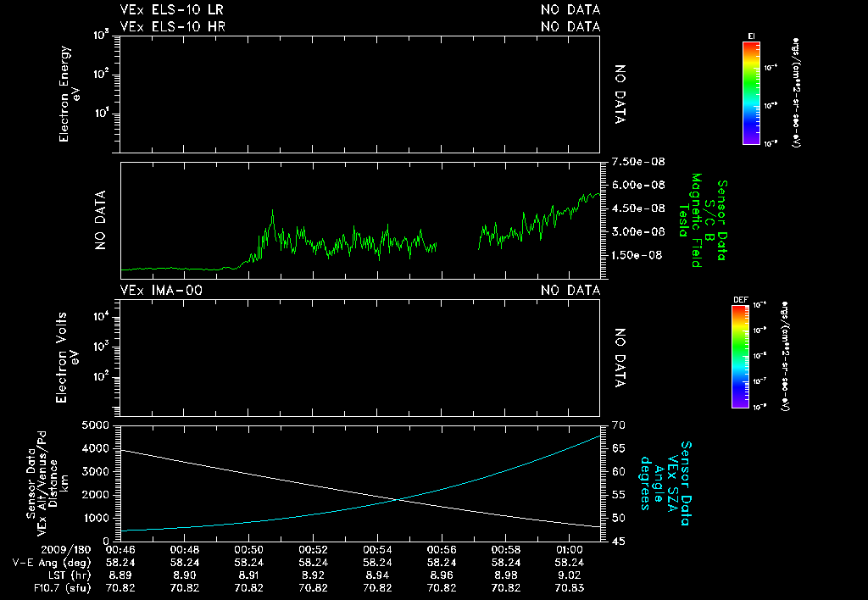Click the F10.7 value '70.83'
This screenshot has width=868, height=600.
570,588
